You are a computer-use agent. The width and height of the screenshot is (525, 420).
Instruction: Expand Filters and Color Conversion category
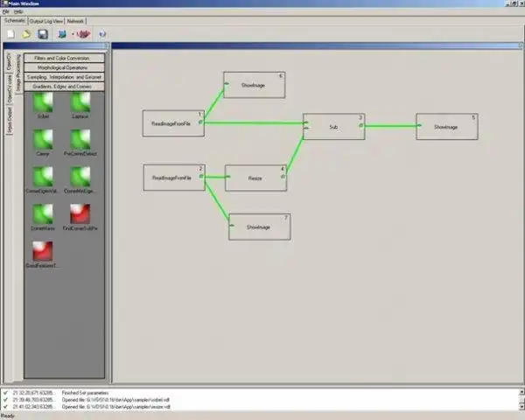click(x=64, y=58)
